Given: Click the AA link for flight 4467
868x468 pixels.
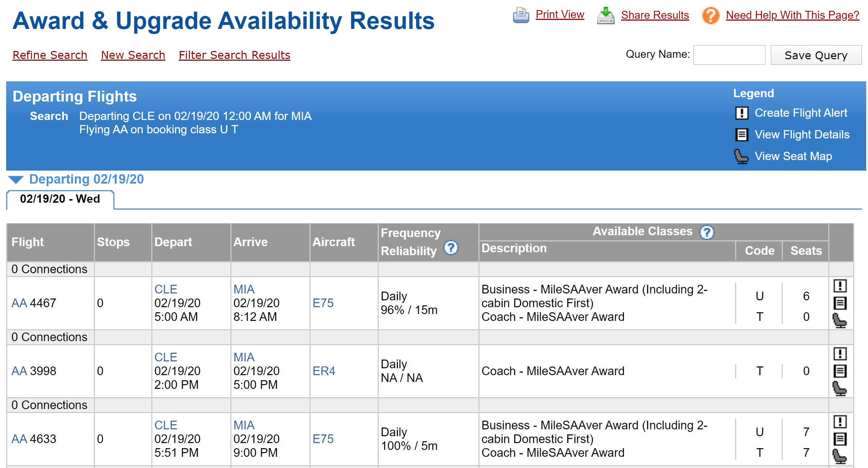Looking at the screenshot, I should pyautogui.click(x=19, y=303).
